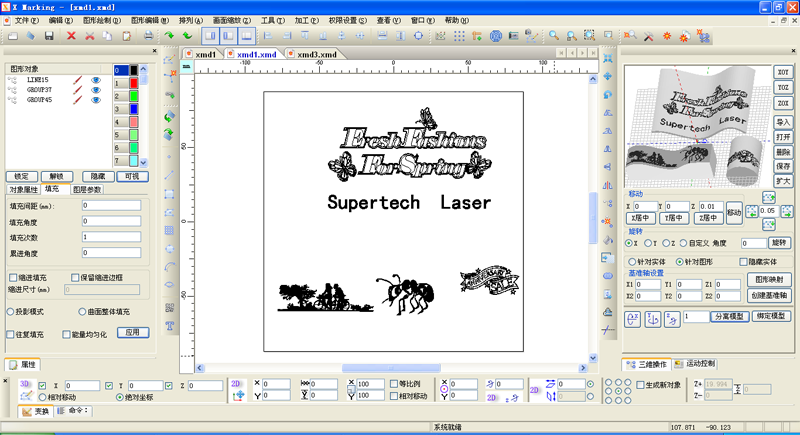Toggle visibility eye for LINE15

(x=97, y=79)
